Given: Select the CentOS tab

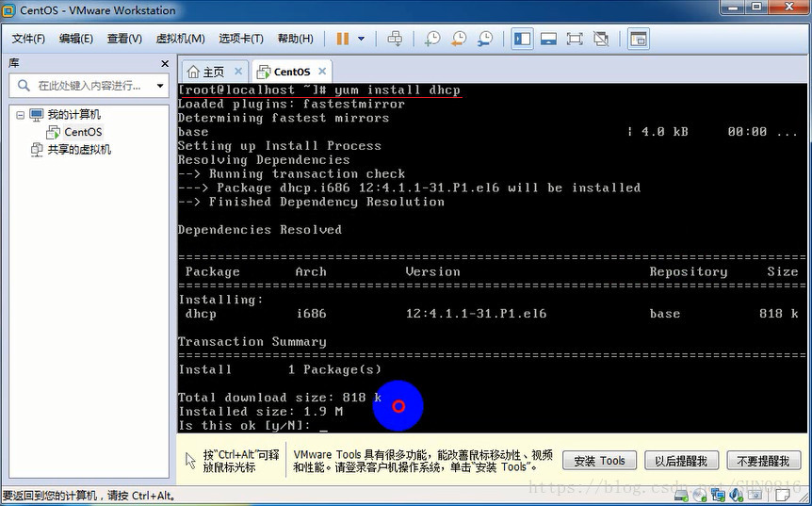Looking at the screenshot, I should click(291, 72).
